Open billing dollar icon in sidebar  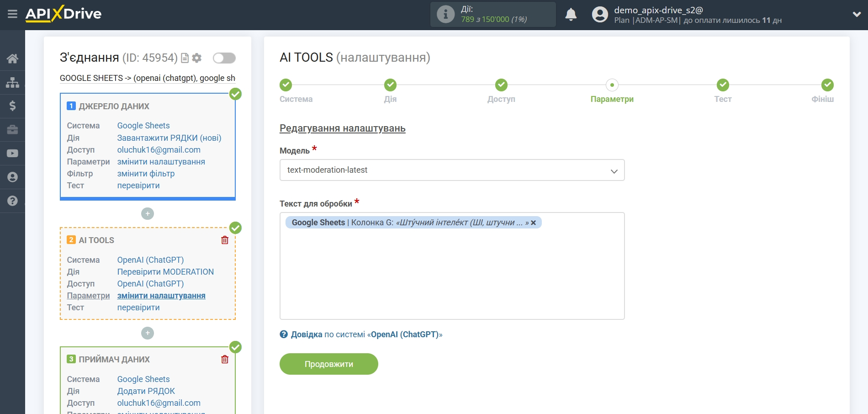pos(12,106)
